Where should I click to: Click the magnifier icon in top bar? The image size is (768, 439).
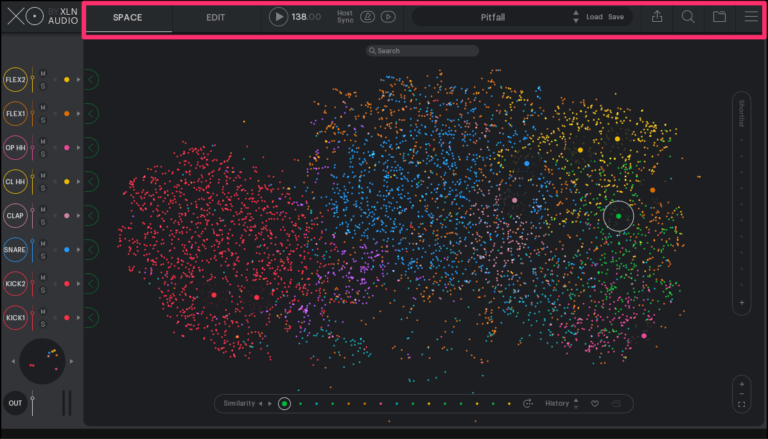688,17
